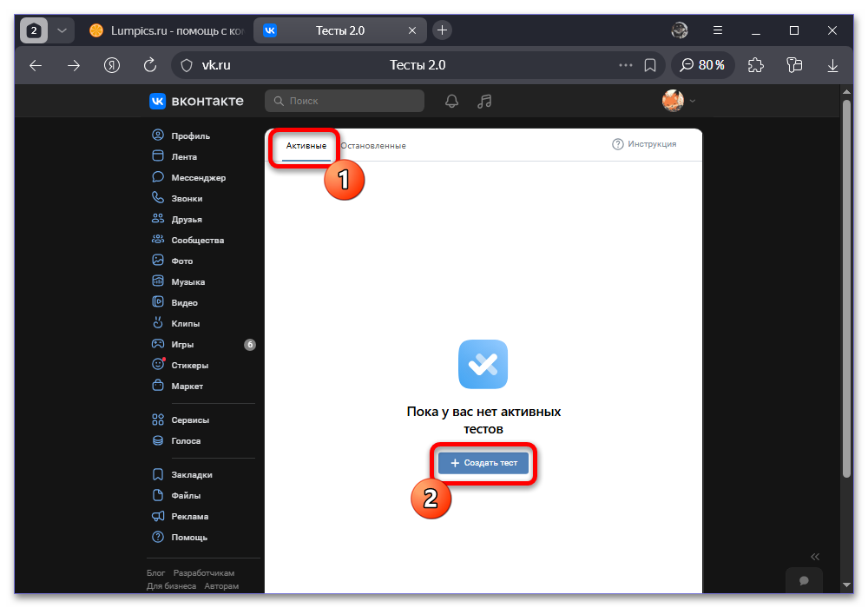Screen dimensions: 868x608
Task: Open the Сервисы grid icon
Action: click(158, 420)
